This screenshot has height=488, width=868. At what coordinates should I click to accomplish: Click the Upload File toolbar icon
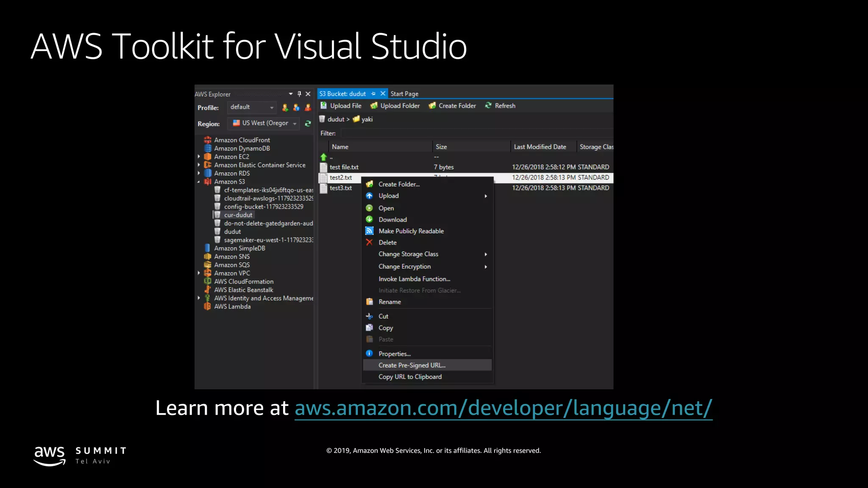[324, 105]
